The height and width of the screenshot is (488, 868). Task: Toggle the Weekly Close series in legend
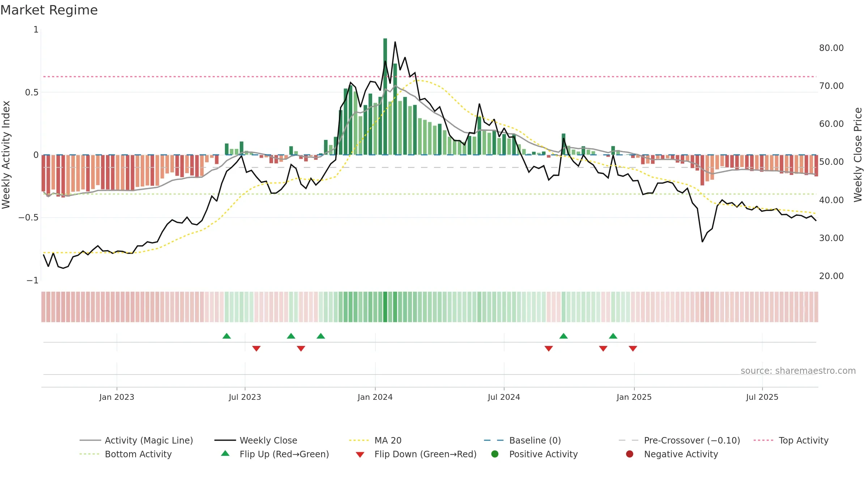tap(256, 440)
